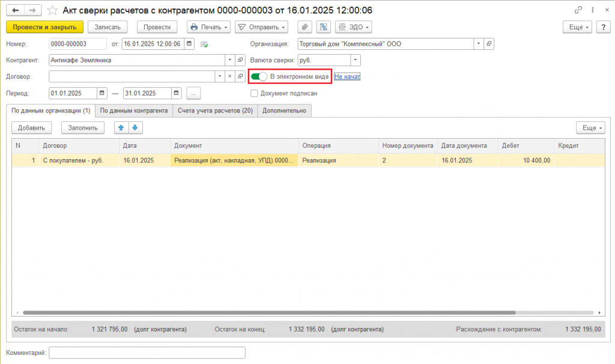Expand the 'Печать' print menu
Image resolution: width=615 pixels, height=364 pixels.
(x=208, y=27)
